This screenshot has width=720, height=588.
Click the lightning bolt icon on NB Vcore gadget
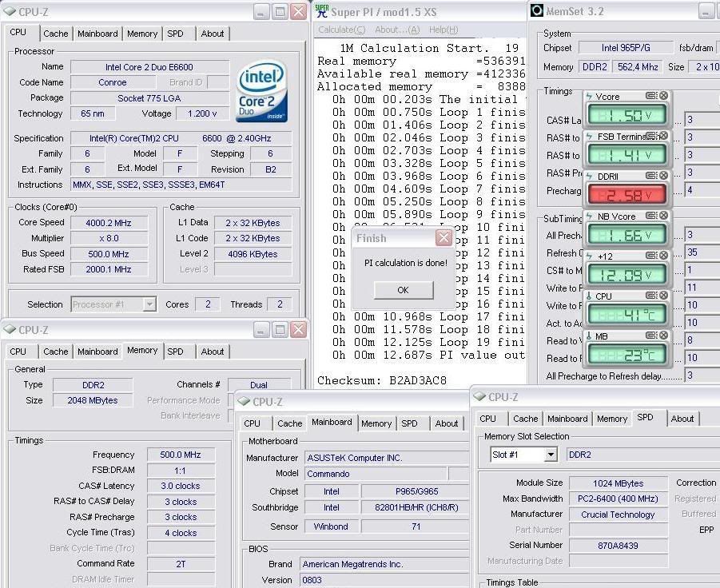coord(589,217)
